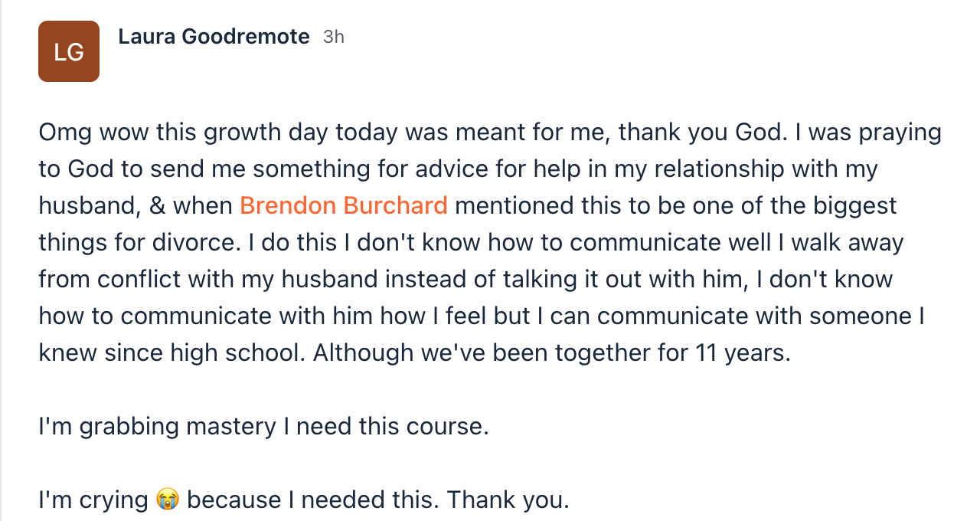Screen dimensions: 980x521
Task: Open the Brendon Burchard mention link
Action: click(344, 206)
